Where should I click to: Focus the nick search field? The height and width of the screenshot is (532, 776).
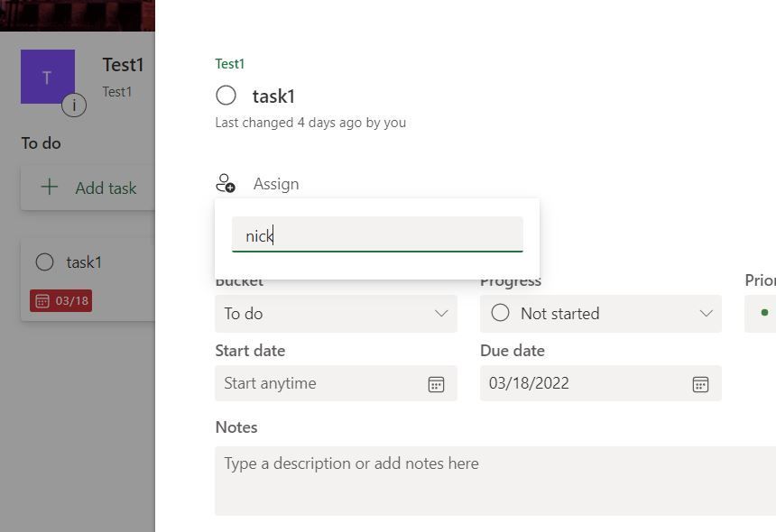click(x=377, y=234)
